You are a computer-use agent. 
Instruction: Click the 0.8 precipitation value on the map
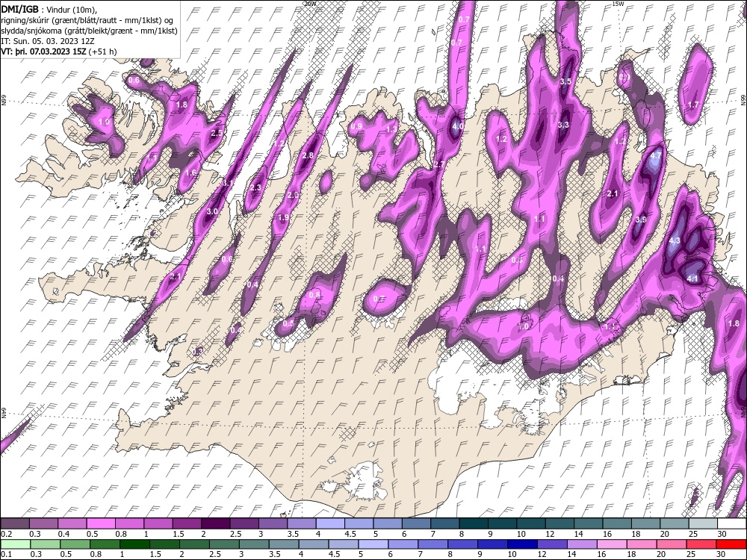(315, 295)
